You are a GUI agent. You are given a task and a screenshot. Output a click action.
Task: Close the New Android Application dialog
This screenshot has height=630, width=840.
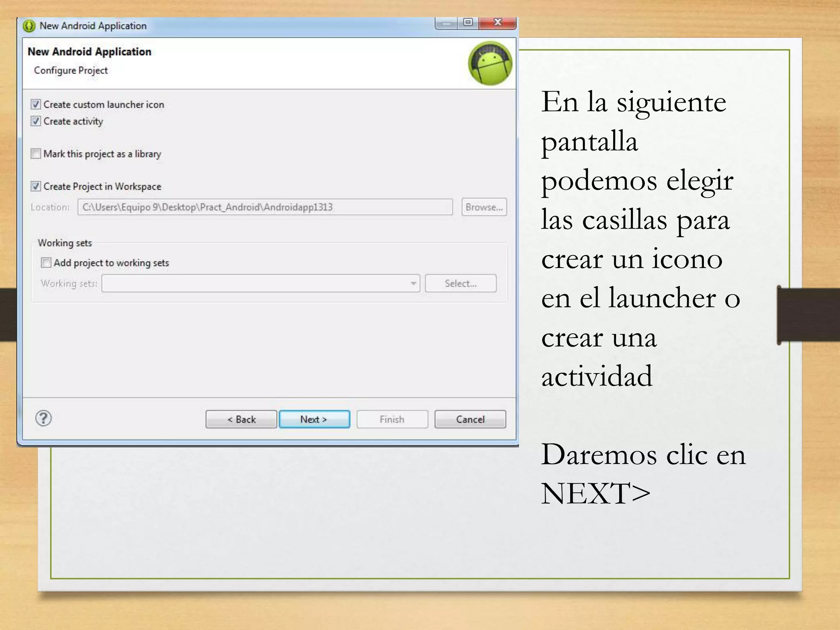[498, 23]
